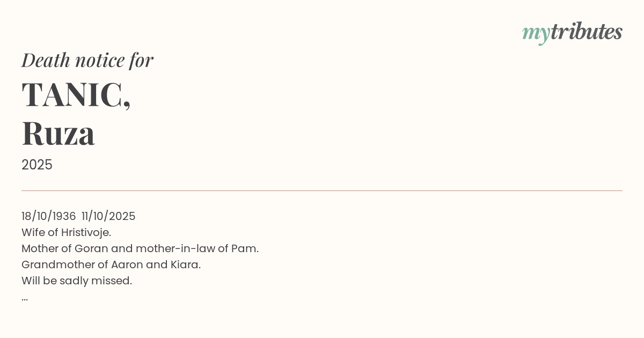The height and width of the screenshot is (338, 644).
Task: Select the first name Ruza in the title
Action: pos(58,134)
